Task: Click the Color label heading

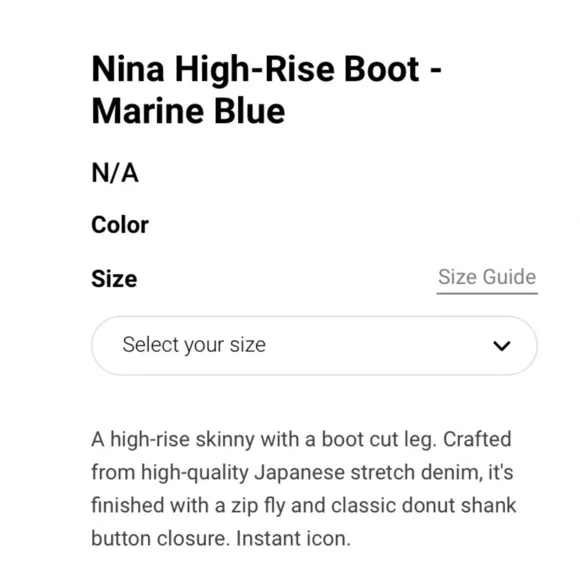Action: (x=120, y=225)
